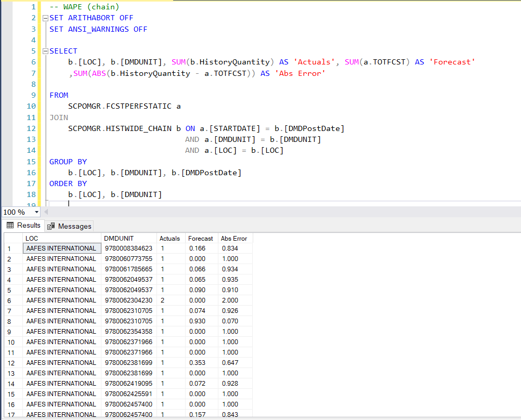Screen dimensions: 521x420
Task: Select result row 12 header
Action: click(14, 363)
